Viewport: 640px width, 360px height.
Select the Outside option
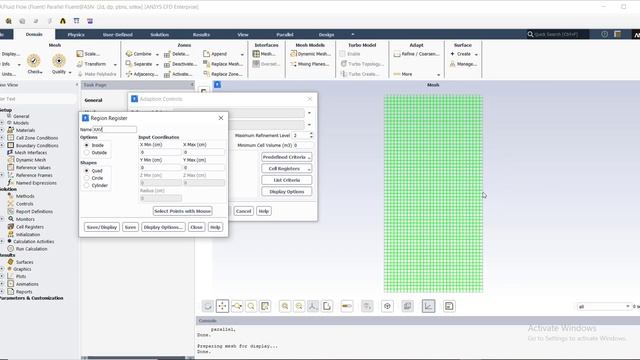coord(87,153)
